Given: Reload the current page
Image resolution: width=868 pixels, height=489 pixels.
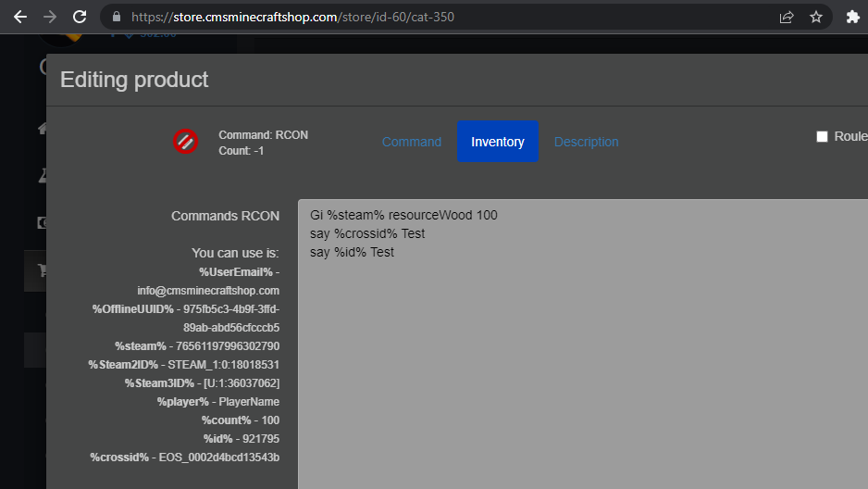Looking at the screenshot, I should coord(80,17).
